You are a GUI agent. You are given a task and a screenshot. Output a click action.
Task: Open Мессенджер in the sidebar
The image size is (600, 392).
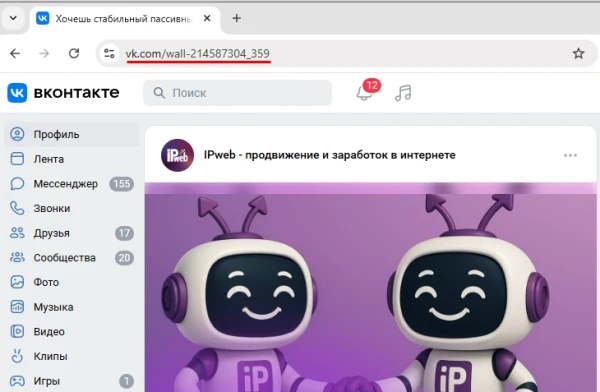coord(72,184)
